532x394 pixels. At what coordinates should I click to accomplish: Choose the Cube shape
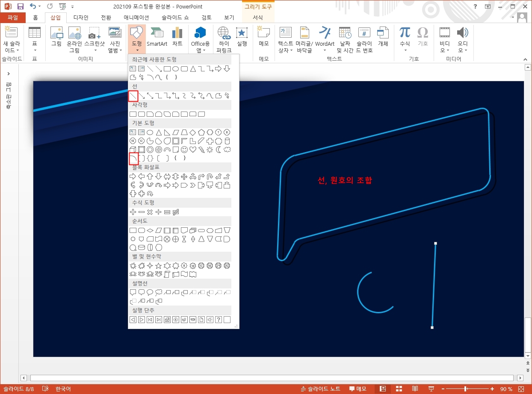coord(133,150)
